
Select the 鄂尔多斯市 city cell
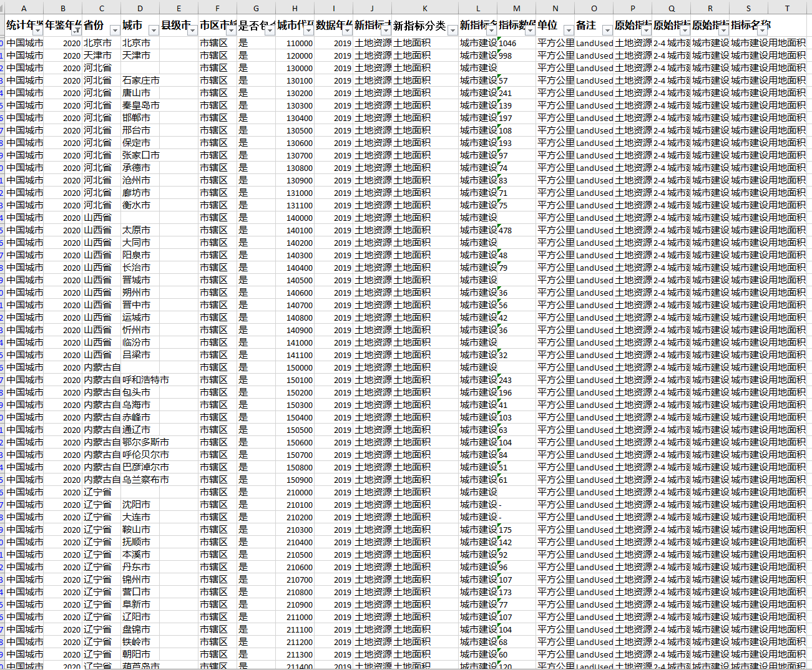click(x=140, y=442)
